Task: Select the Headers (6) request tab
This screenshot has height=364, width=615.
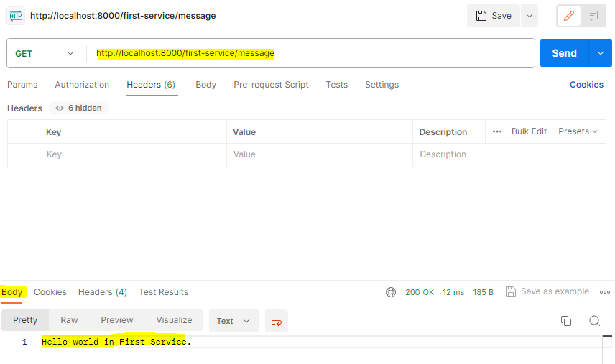Action: [151, 85]
